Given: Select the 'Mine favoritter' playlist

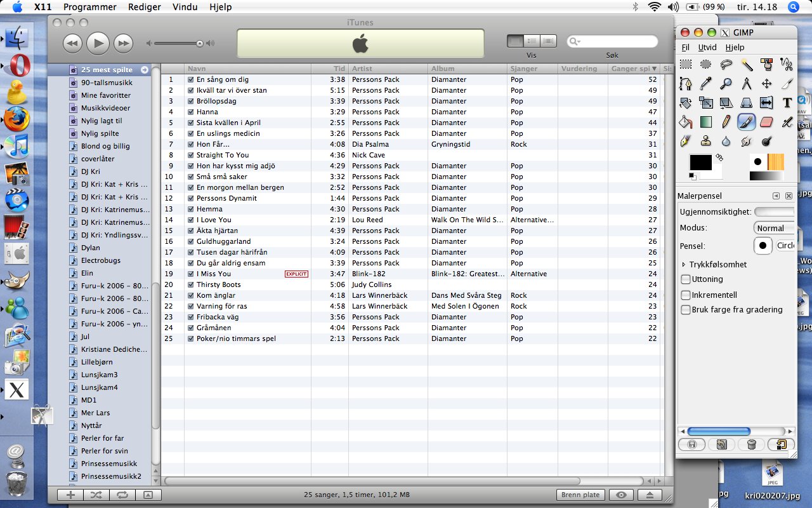Looking at the screenshot, I should [x=105, y=95].
